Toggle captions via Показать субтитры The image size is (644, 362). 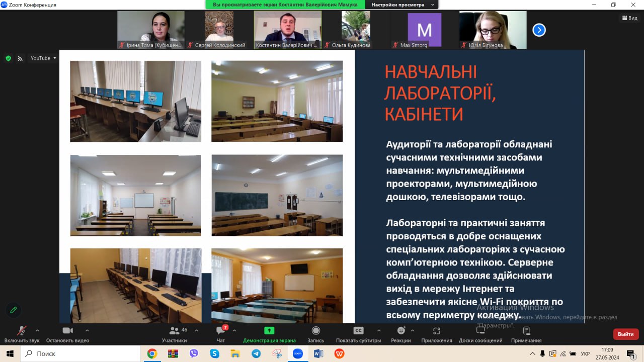click(x=358, y=331)
